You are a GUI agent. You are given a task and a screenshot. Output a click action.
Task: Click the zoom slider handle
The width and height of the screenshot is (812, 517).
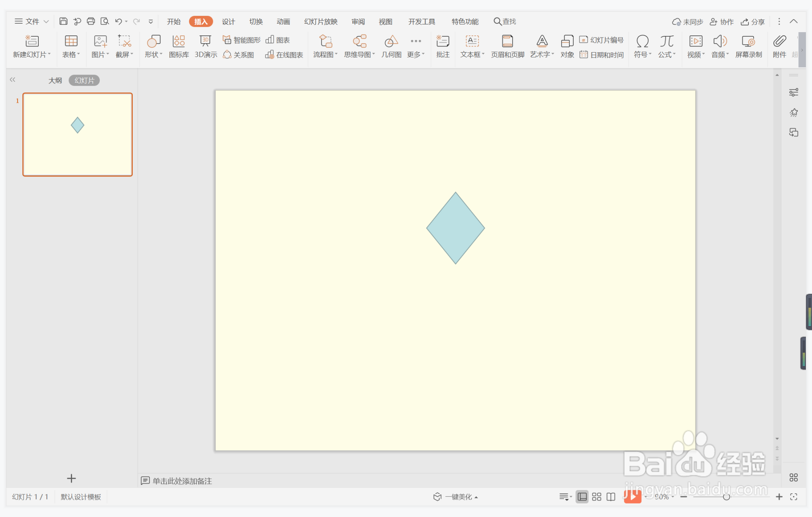(x=726, y=497)
